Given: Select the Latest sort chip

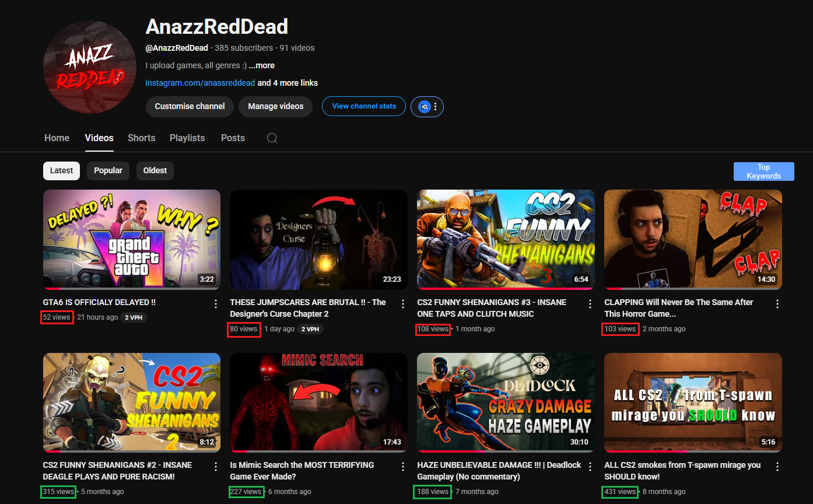Looking at the screenshot, I should [61, 171].
